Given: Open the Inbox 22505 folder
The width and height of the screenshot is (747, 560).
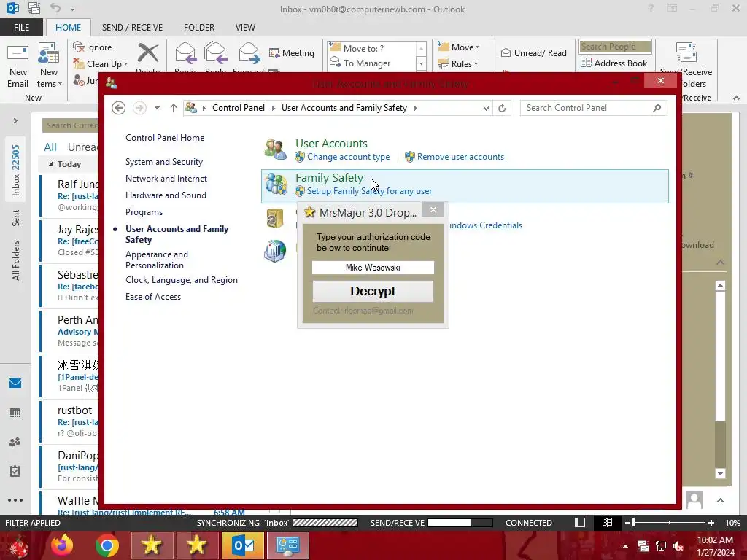Looking at the screenshot, I should (x=16, y=170).
